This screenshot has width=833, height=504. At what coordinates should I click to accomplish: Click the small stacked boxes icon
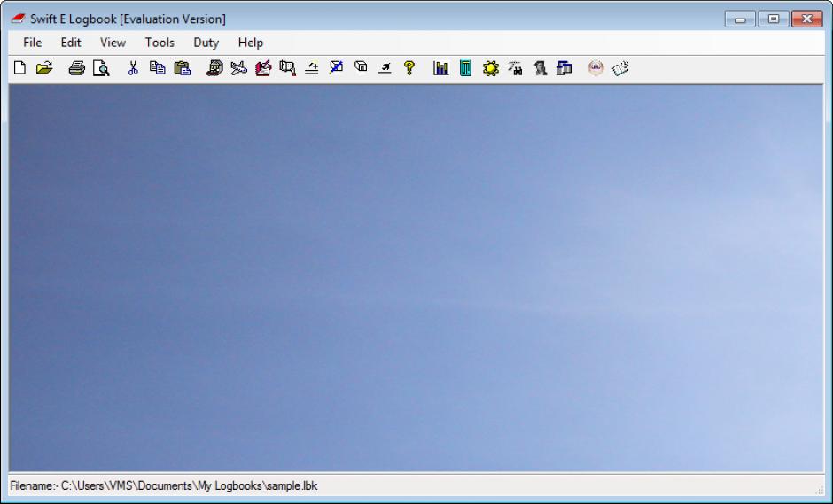361,66
